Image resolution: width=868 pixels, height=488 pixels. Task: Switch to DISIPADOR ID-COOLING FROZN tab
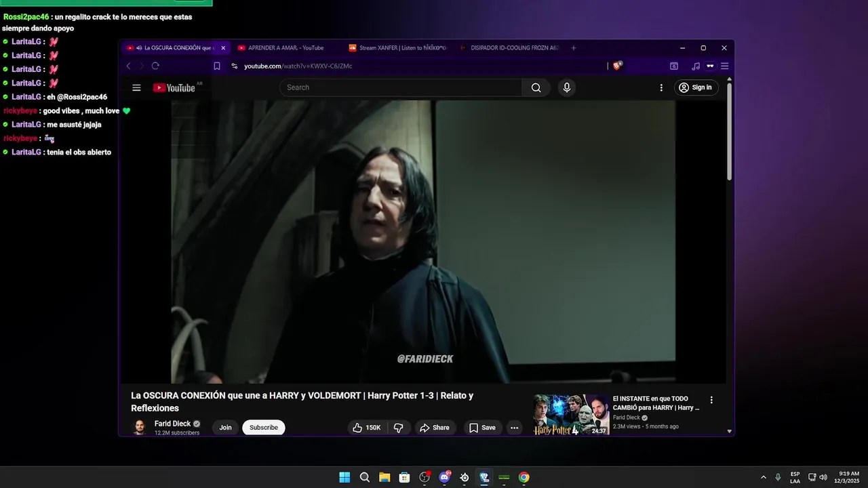pyautogui.click(x=510, y=48)
